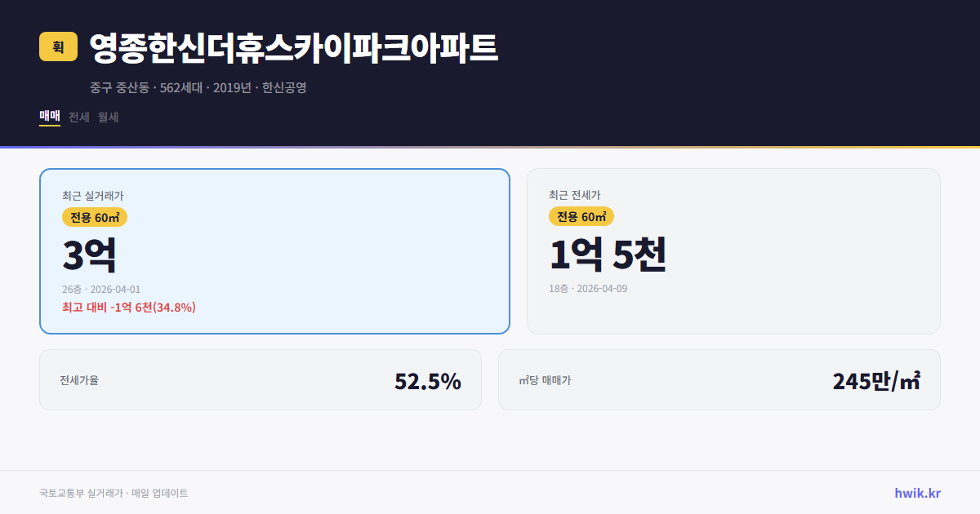Viewport: 980px width, 514px height.
Task: Click the 245만/㎡ value
Action: pyautogui.click(x=875, y=379)
